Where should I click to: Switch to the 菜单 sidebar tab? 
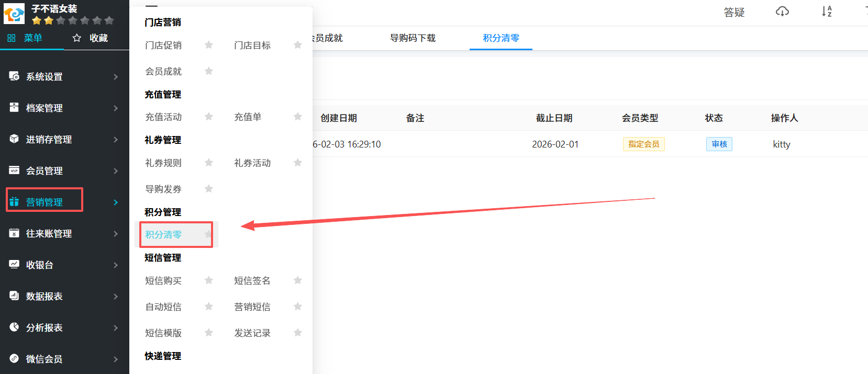32,38
